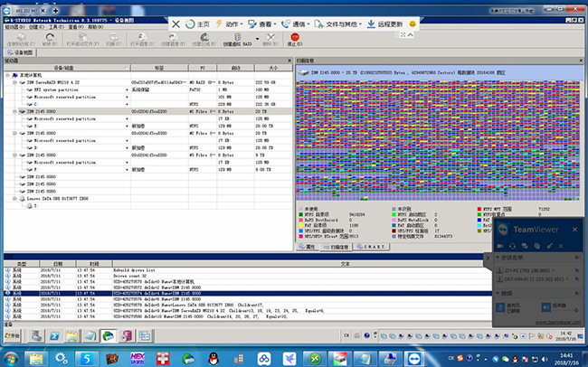Close the Drives panel with its X
Screen dimensions: 588x367
[x=289, y=61]
